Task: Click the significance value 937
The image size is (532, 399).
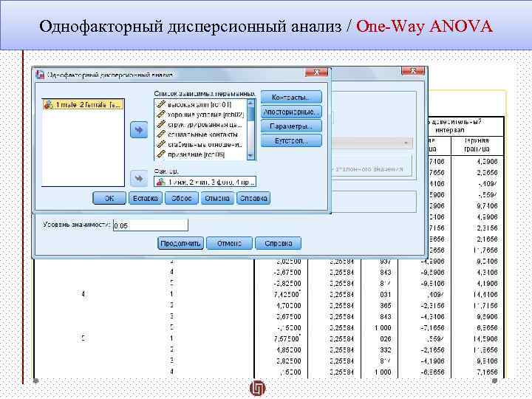Action: 386,262
